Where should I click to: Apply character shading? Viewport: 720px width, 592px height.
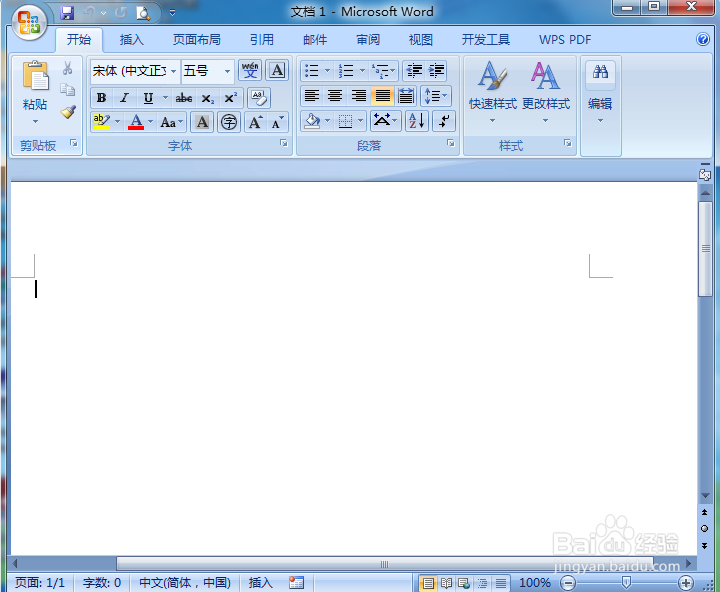coord(202,122)
